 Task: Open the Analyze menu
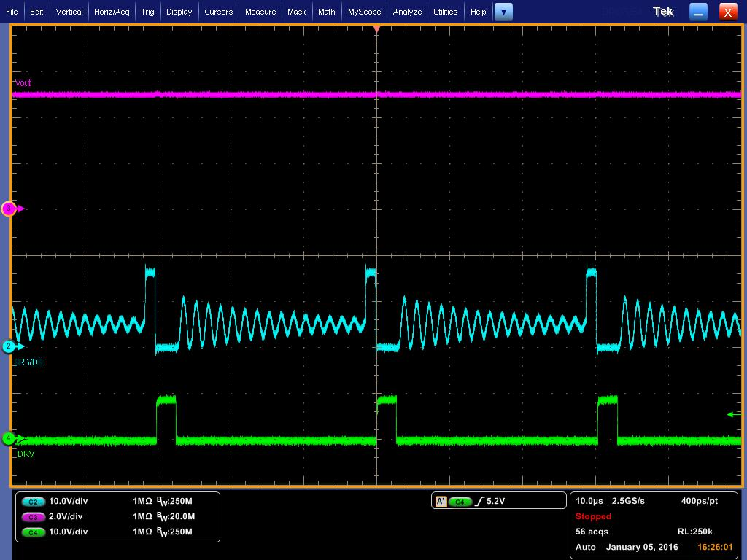pyautogui.click(x=407, y=11)
